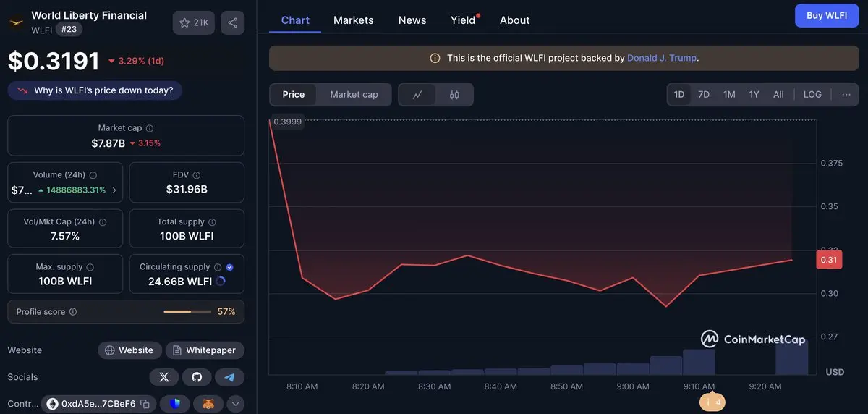Click the Profile score progress bar

pyautogui.click(x=187, y=312)
